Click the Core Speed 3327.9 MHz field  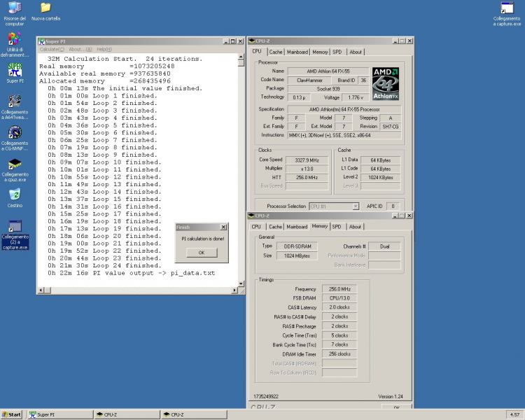coord(307,160)
